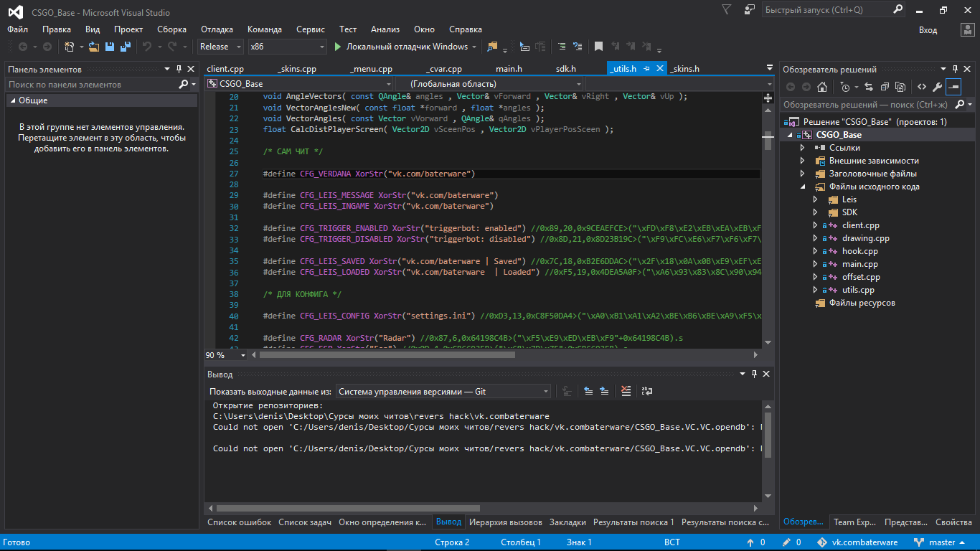Click the Clear All icon in the Output panel
This screenshot has width=980, height=551.
coord(626,391)
